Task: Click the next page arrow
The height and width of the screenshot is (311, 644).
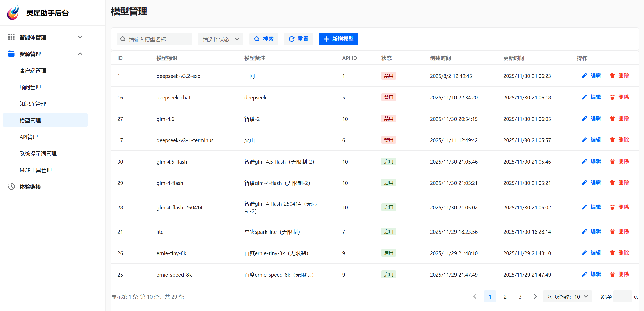Action: tap(535, 297)
